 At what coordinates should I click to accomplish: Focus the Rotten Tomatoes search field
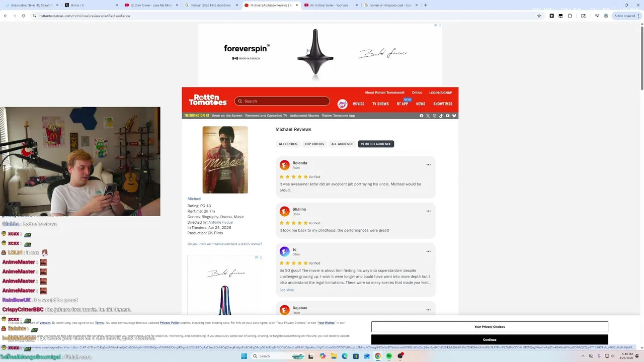[x=282, y=101]
